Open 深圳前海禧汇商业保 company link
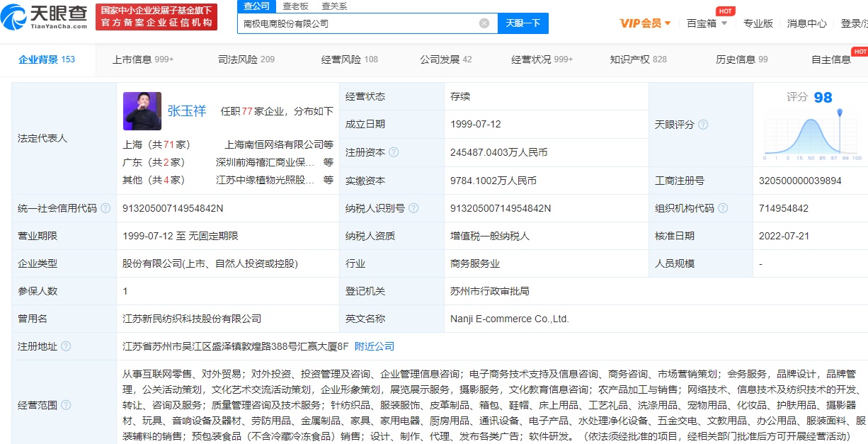The height and width of the screenshot is (444, 868). pyautogui.click(x=265, y=162)
